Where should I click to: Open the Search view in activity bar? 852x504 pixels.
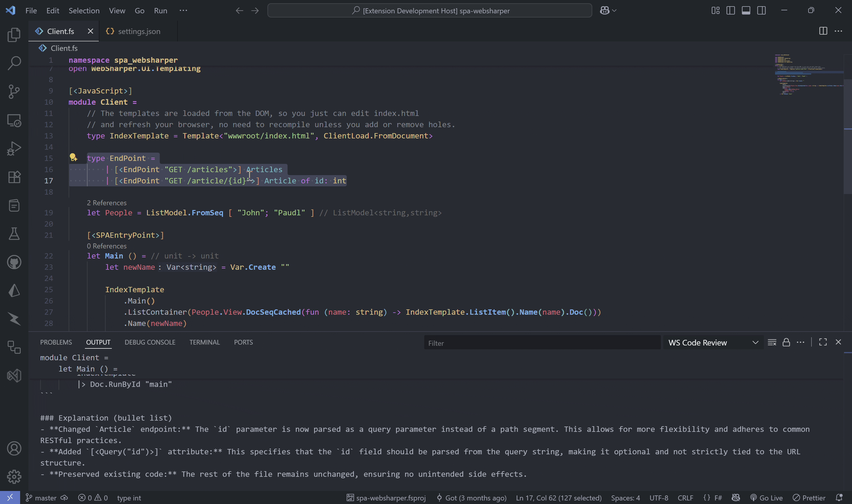[x=14, y=63]
